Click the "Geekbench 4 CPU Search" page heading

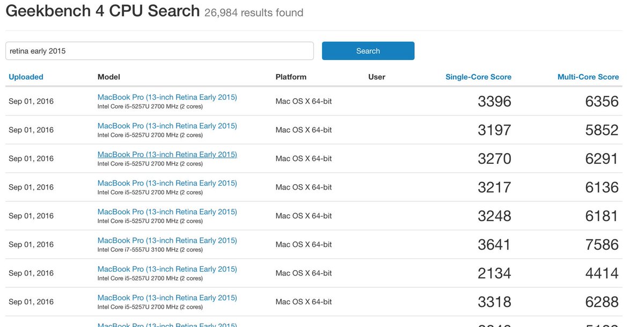pyautogui.click(x=103, y=10)
